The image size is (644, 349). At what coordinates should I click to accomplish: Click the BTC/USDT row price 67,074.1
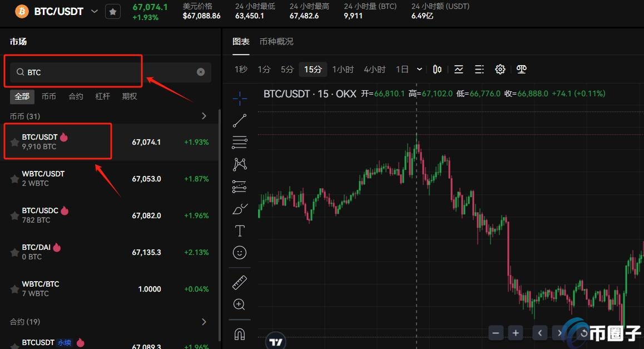(x=146, y=142)
